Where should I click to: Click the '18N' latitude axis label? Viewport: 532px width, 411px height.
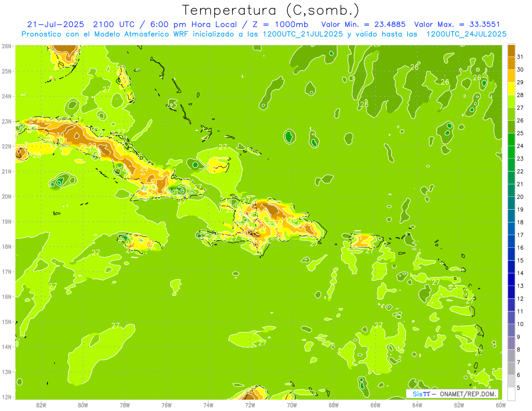(x=7, y=247)
